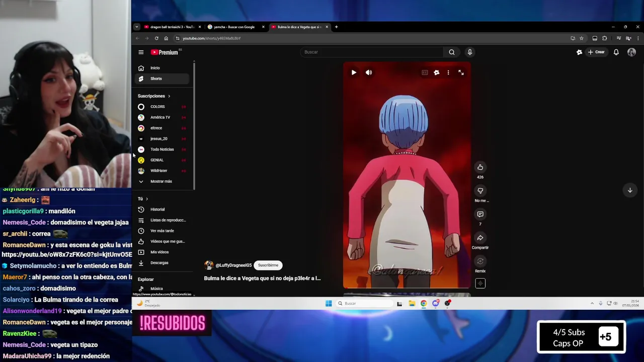Viewport: 644px width, 362px height.
Task: Open Ver más tarde list
Action: (162, 231)
